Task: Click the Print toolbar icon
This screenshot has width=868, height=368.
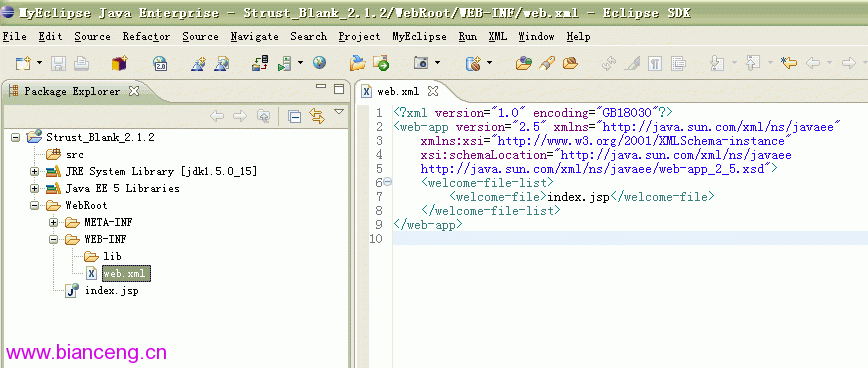Action: (82, 64)
